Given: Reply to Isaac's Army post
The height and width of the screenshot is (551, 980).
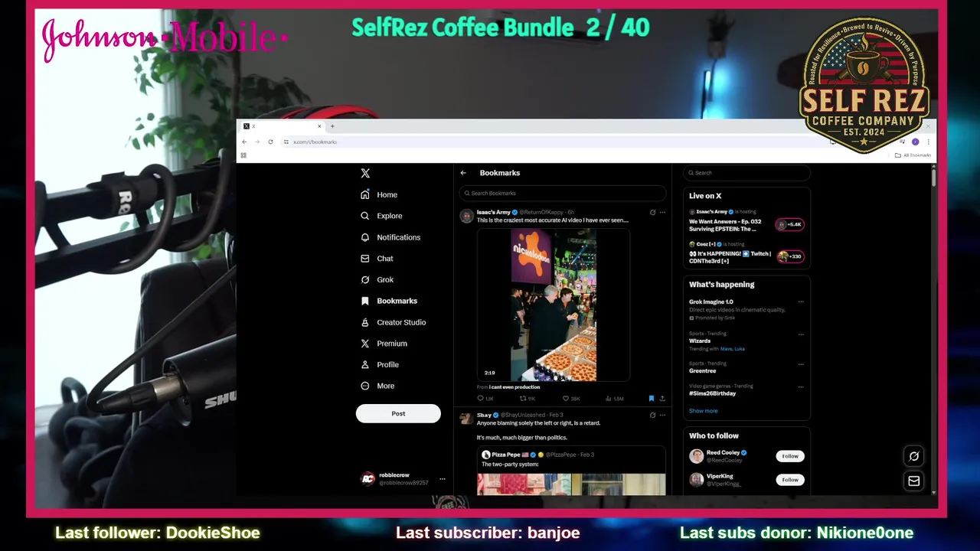Looking at the screenshot, I should click(485, 399).
